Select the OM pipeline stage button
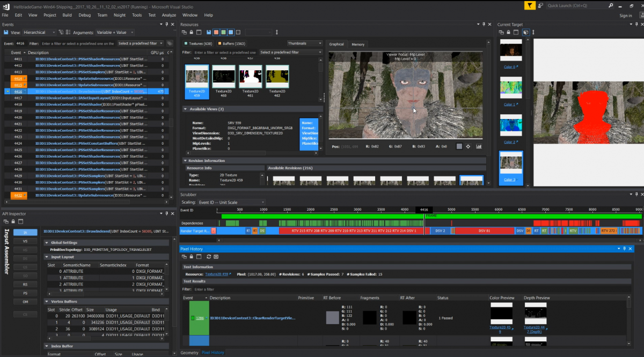 (x=25, y=302)
